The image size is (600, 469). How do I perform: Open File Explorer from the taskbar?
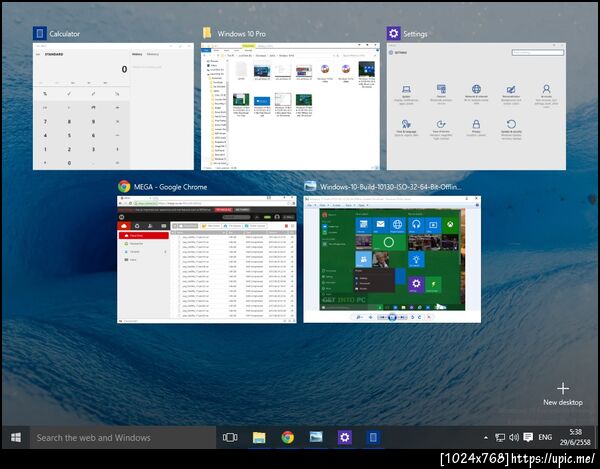(259, 437)
